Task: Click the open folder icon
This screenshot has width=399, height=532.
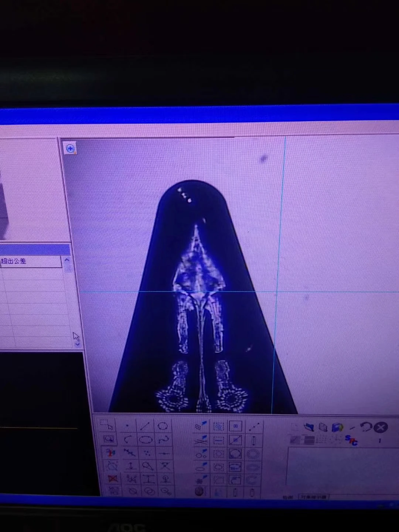Action: [309, 427]
